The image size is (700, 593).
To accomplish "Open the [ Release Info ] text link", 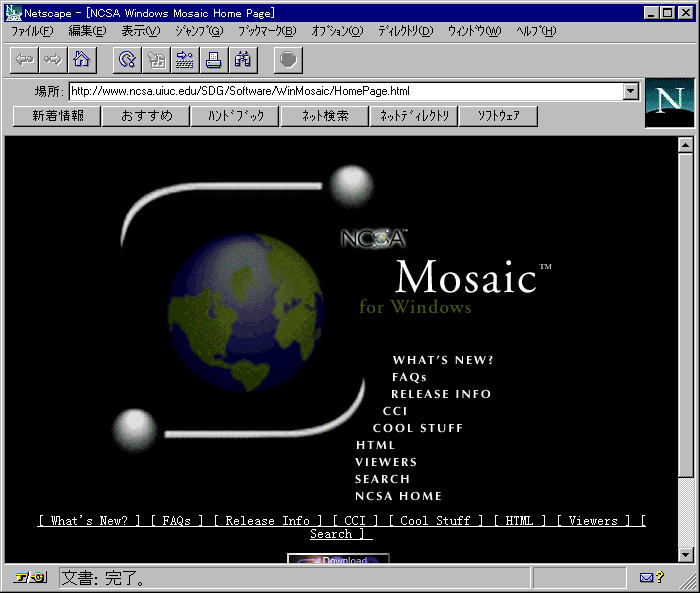I will pyautogui.click(x=268, y=521).
